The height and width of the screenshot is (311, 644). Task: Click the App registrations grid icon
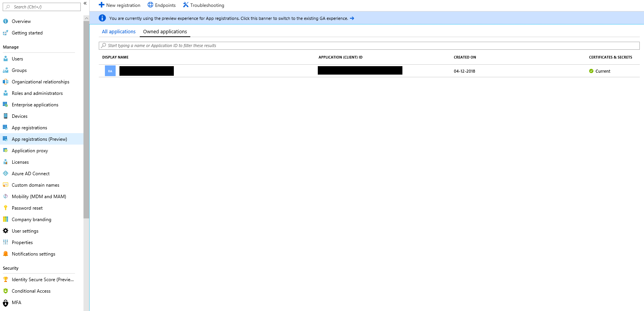click(5, 127)
